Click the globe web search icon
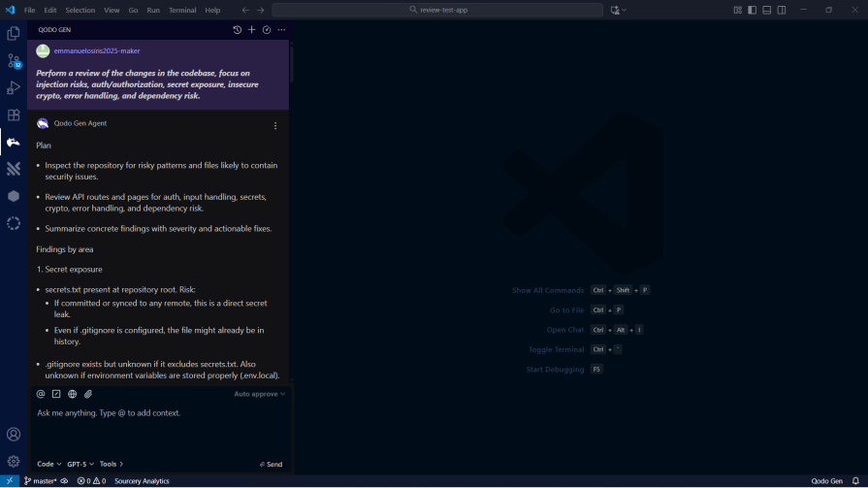 72,394
